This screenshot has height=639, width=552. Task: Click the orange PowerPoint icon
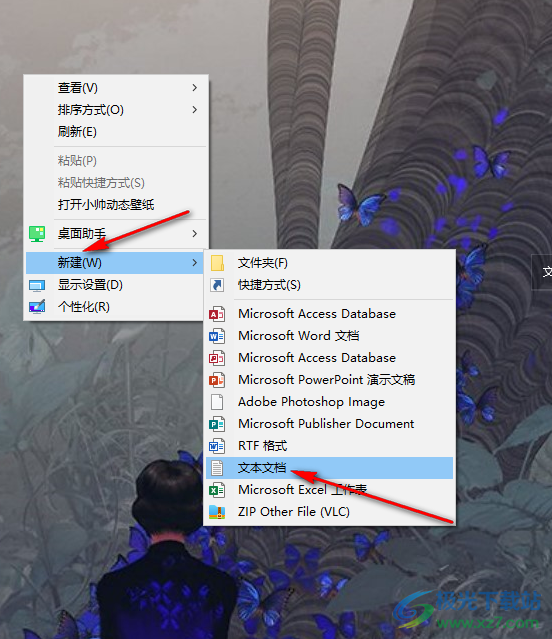[217, 380]
